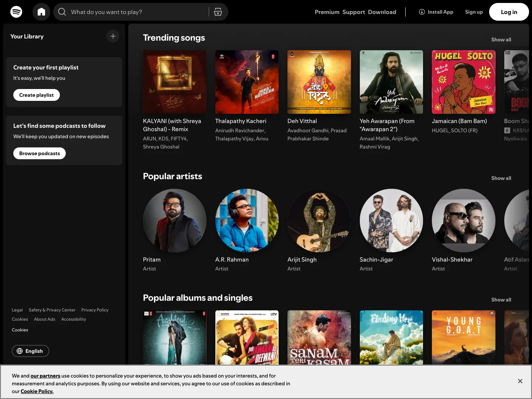Viewport: 532px width, 399px height.
Task: Open Yeh Jawaani Hai Deewani album cover
Action: point(247,338)
